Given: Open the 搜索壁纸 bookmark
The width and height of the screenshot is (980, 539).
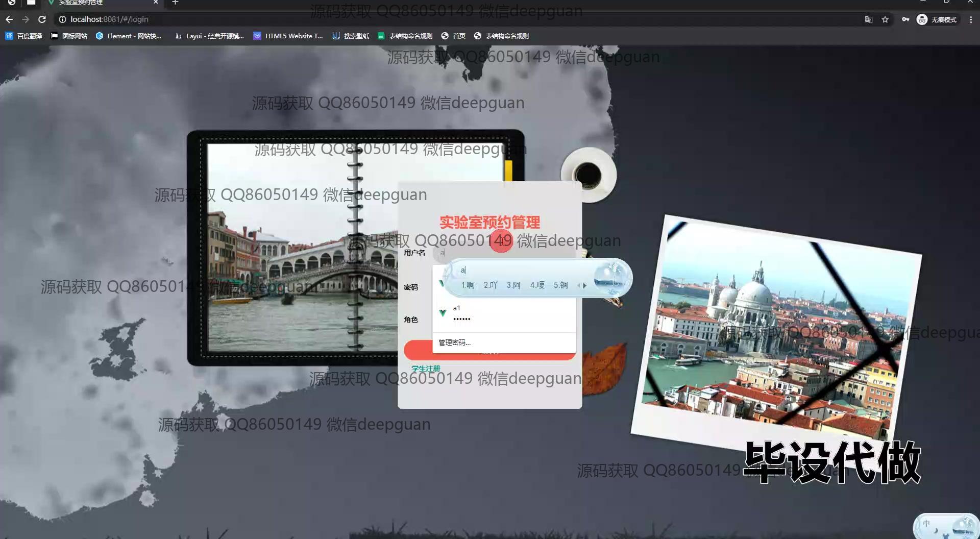Looking at the screenshot, I should pyautogui.click(x=351, y=36).
